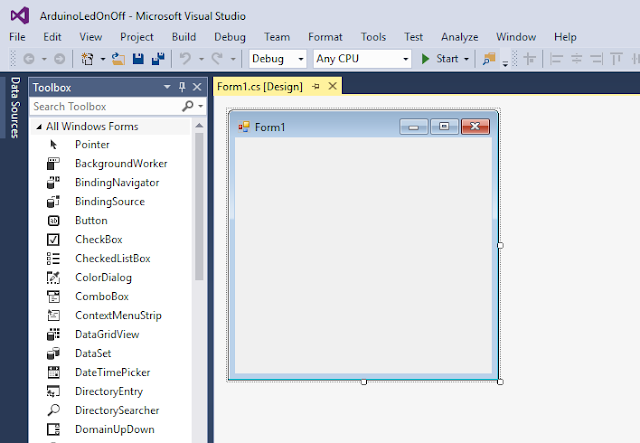The height and width of the screenshot is (443, 640).
Task: Click the Toolbox search magnifier icon
Action: (188, 106)
